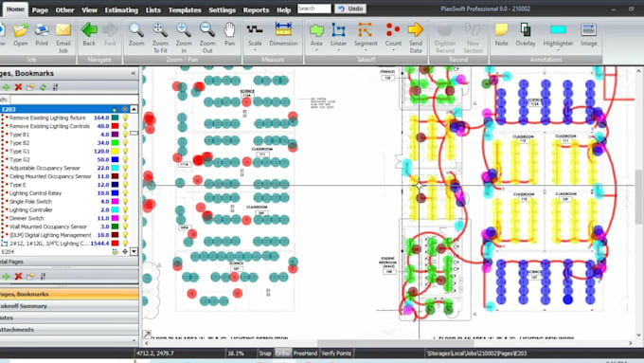
Task: Click red X delete icon in lower panel toolbar
Action: point(18,276)
